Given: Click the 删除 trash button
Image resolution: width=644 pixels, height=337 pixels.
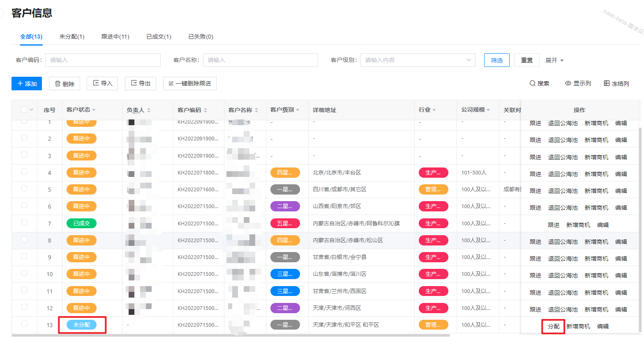Looking at the screenshot, I should click(65, 83).
